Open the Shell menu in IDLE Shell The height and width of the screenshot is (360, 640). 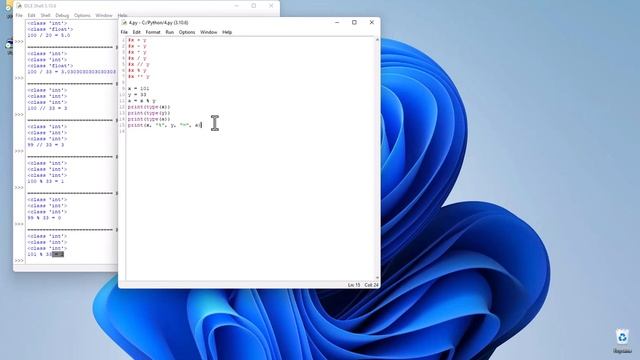point(45,16)
